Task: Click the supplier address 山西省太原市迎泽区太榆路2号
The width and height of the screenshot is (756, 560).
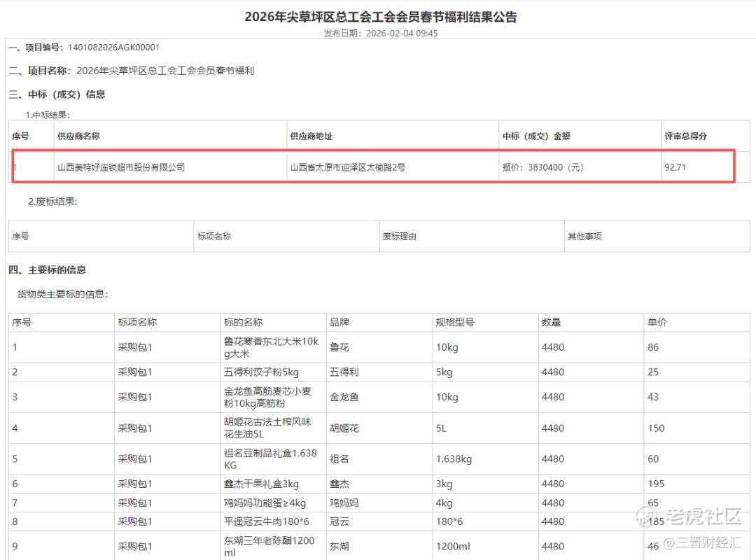Action: coord(348,167)
